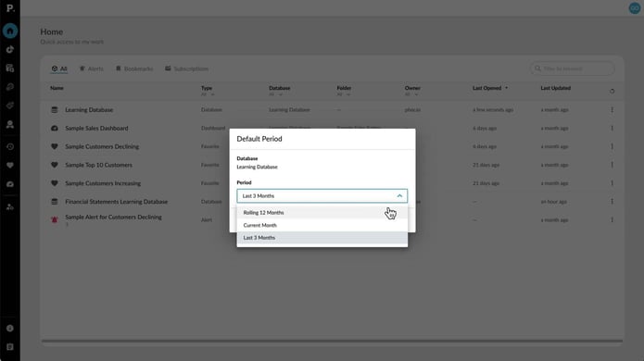Screen dimensions: 644x361
Task: Open Financial Statements Learning Database
Action: pos(116,202)
